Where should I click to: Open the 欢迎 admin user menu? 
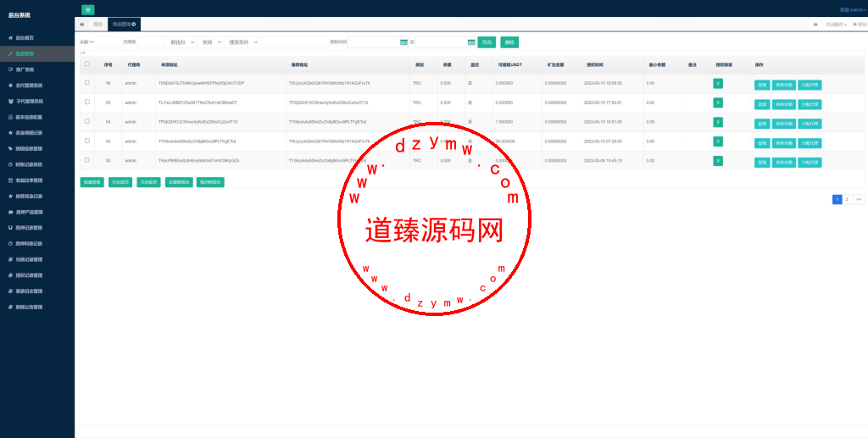[853, 9]
